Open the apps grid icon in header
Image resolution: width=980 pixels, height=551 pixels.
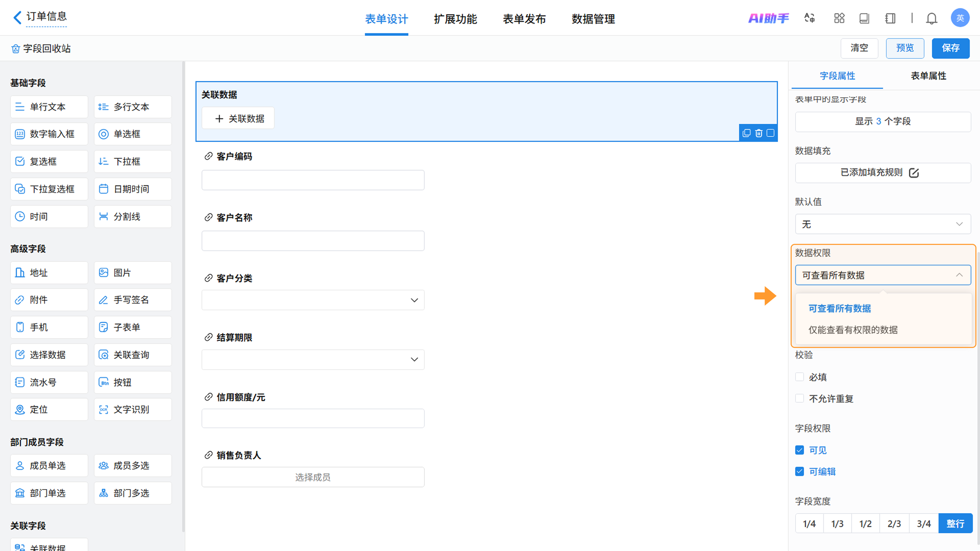(839, 18)
